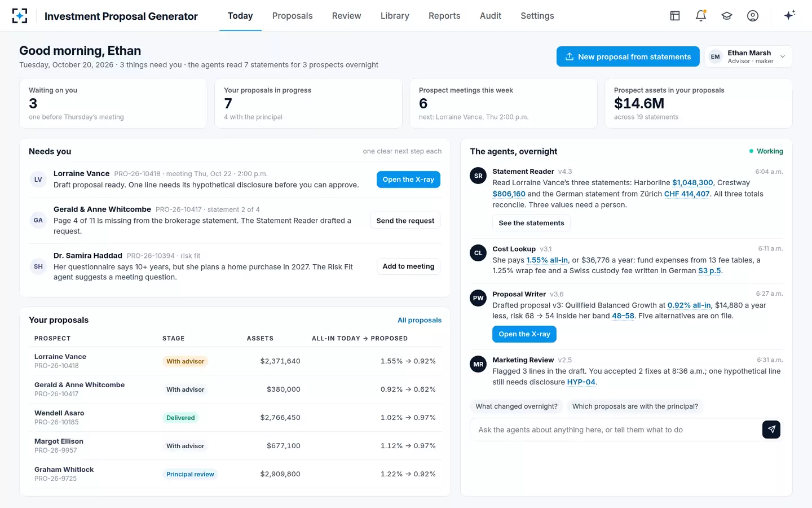Click Add to meeting for Dr. Samira Haddad
812x508 pixels.
pyautogui.click(x=408, y=266)
